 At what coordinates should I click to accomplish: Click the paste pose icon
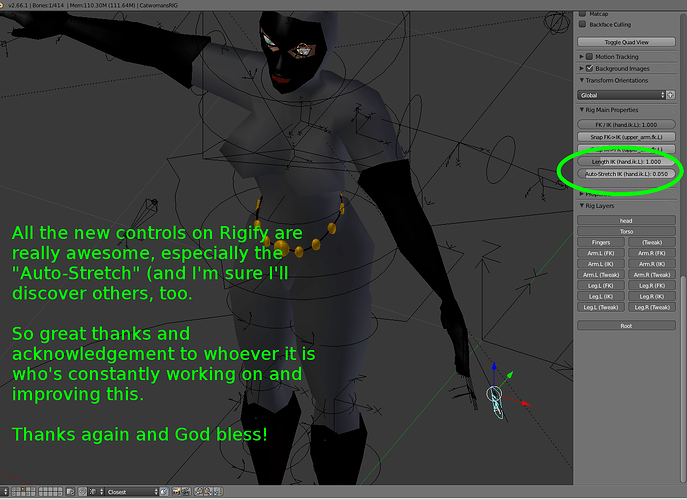coord(208,492)
